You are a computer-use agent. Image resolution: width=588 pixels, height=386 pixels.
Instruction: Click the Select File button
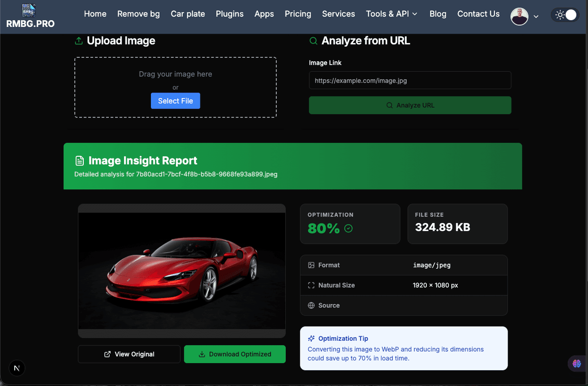[175, 100]
